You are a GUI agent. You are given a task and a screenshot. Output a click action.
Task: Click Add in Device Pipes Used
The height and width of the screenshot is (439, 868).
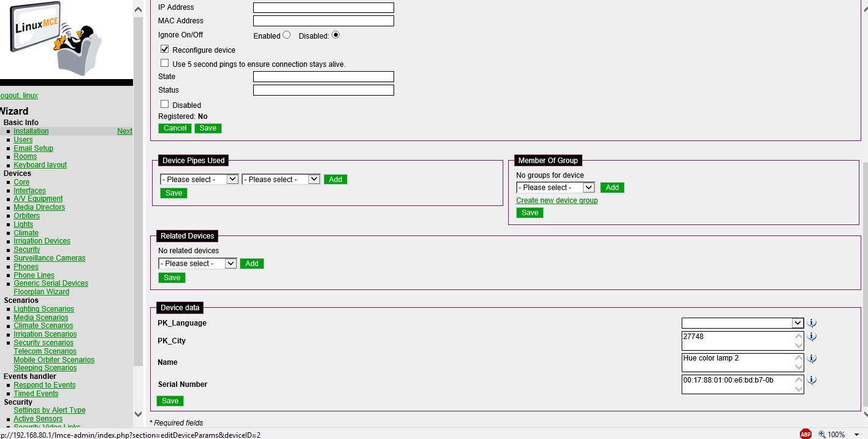335,180
